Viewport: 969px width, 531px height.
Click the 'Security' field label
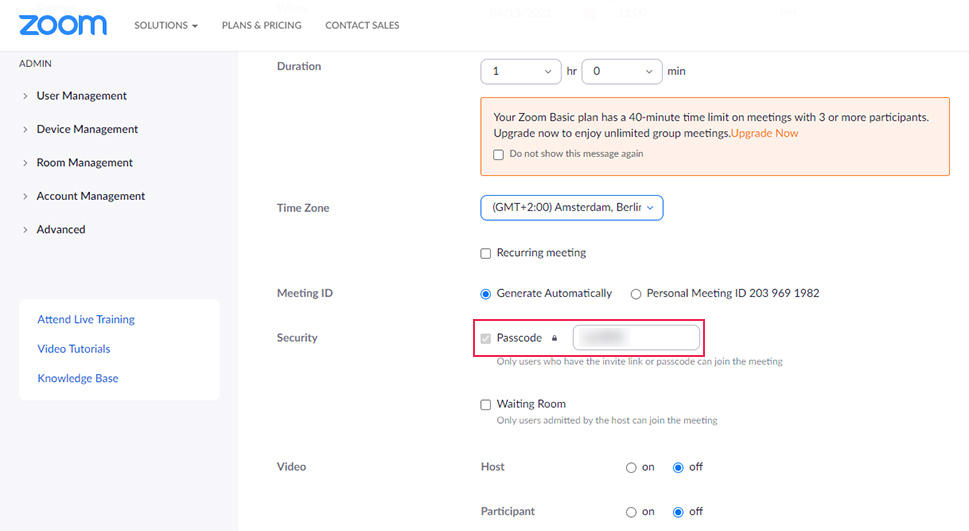297,338
